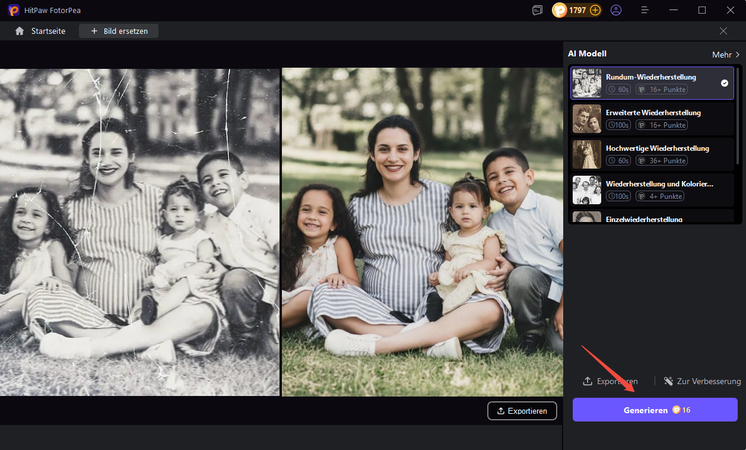The height and width of the screenshot is (450, 746).
Task: Select Wiederherstellung und Kolorier... model
Action: click(x=652, y=190)
